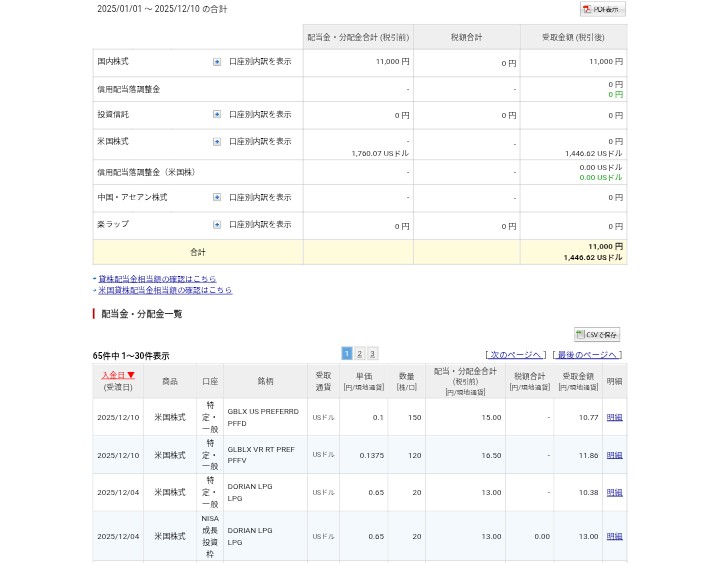Viewport: 720px width, 563px height.
Task: Save the dividend list as CSV
Action: click(597, 335)
